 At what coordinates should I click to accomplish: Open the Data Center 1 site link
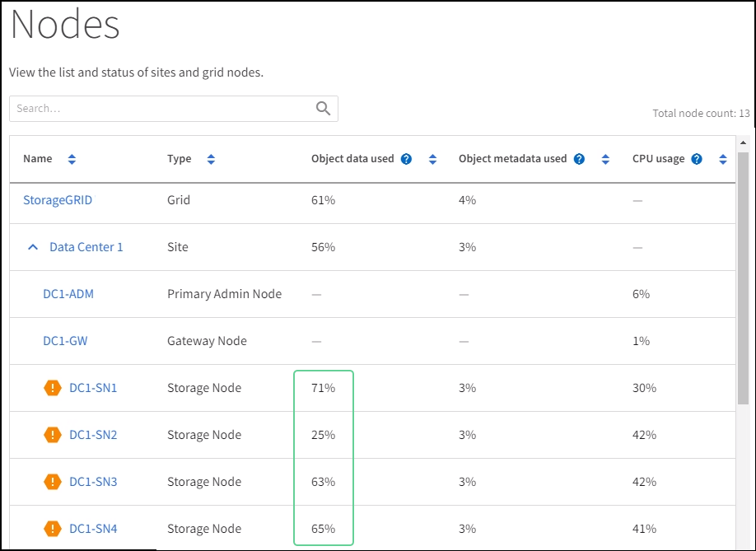(86, 247)
